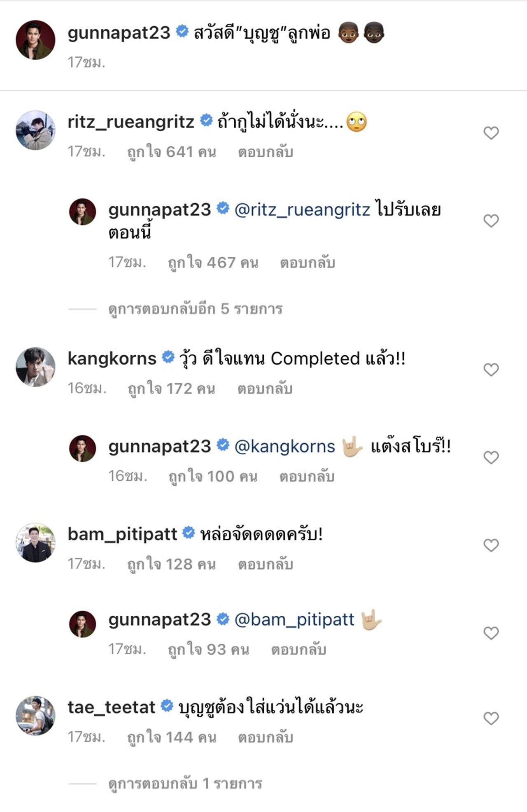View the 641 likes on ritz_rueangritz's comment
Screen dimensions: 527x812
(x=171, y=152)
